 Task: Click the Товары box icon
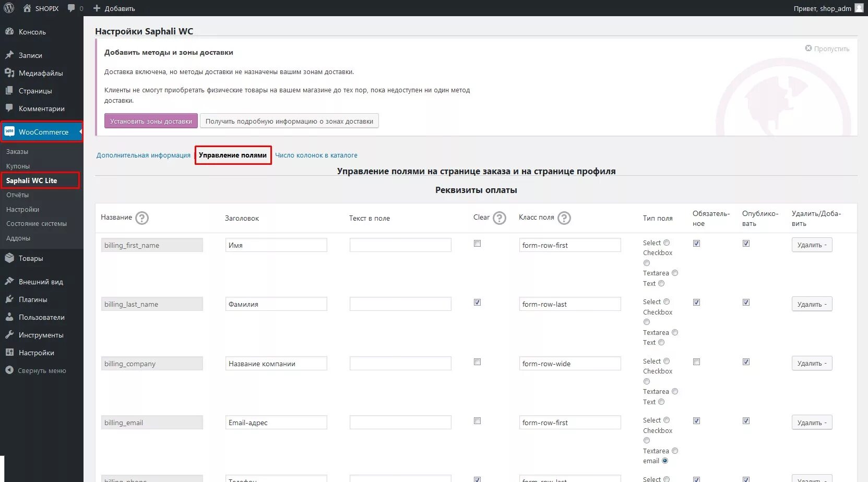9,258
